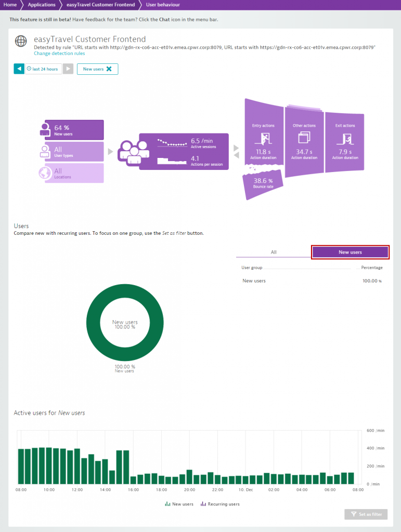Click the user types person icon
This screenshot has height=532, width=401.
click(45, 151)
